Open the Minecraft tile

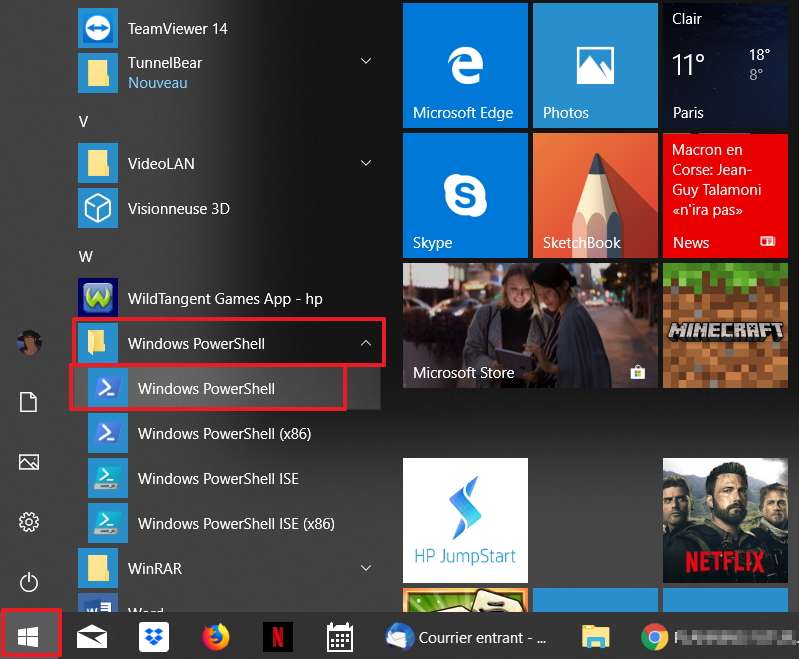pyautogui.click(x=724, y=325)
